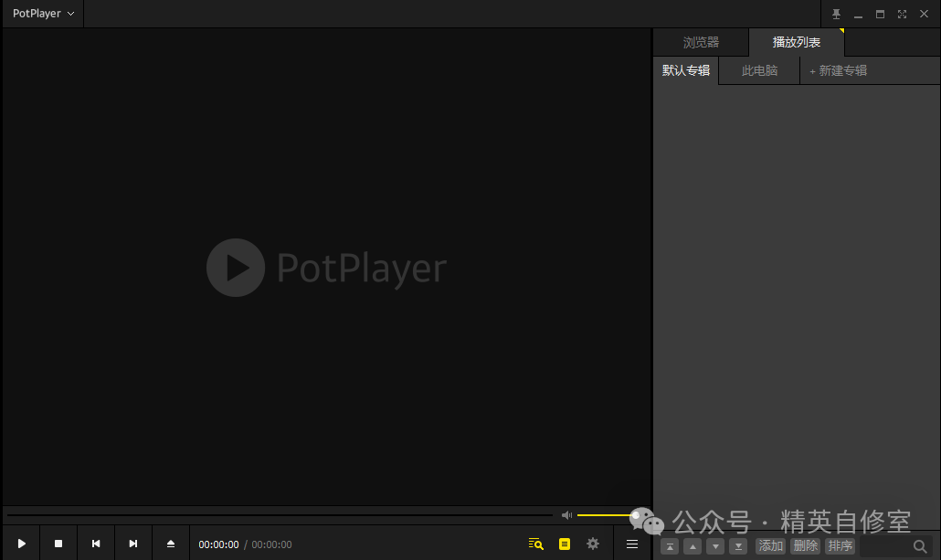Skip to the next track

click(133, 544)
